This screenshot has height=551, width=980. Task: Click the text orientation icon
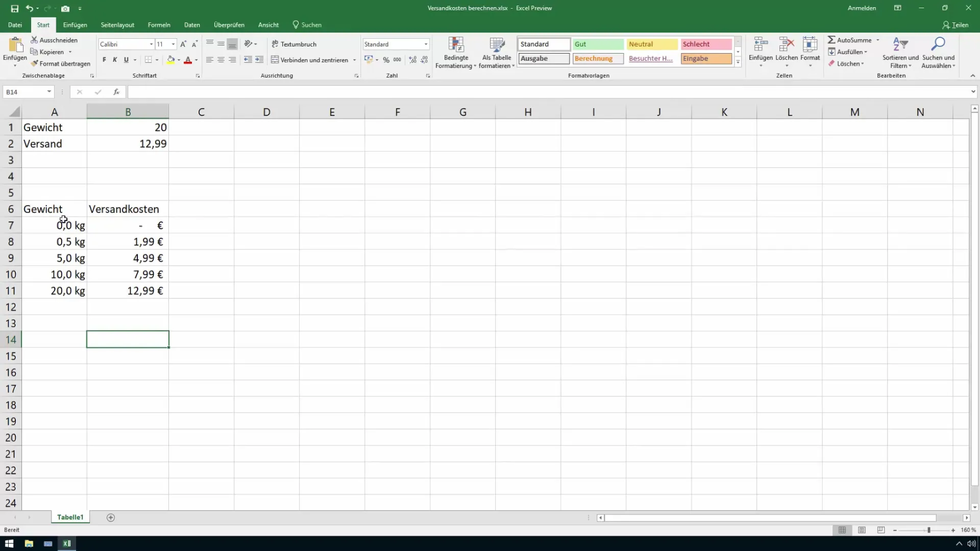pyautogui.click(x=249, y=44)
